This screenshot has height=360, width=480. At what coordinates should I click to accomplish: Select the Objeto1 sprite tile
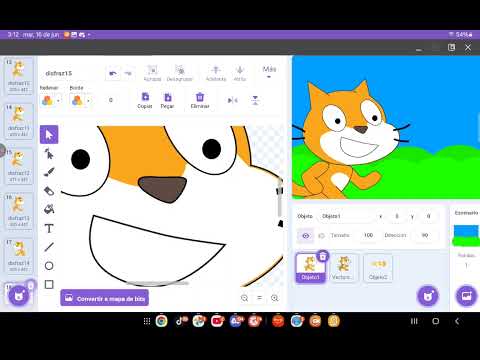pyautogui.click(x=310, y=268)
